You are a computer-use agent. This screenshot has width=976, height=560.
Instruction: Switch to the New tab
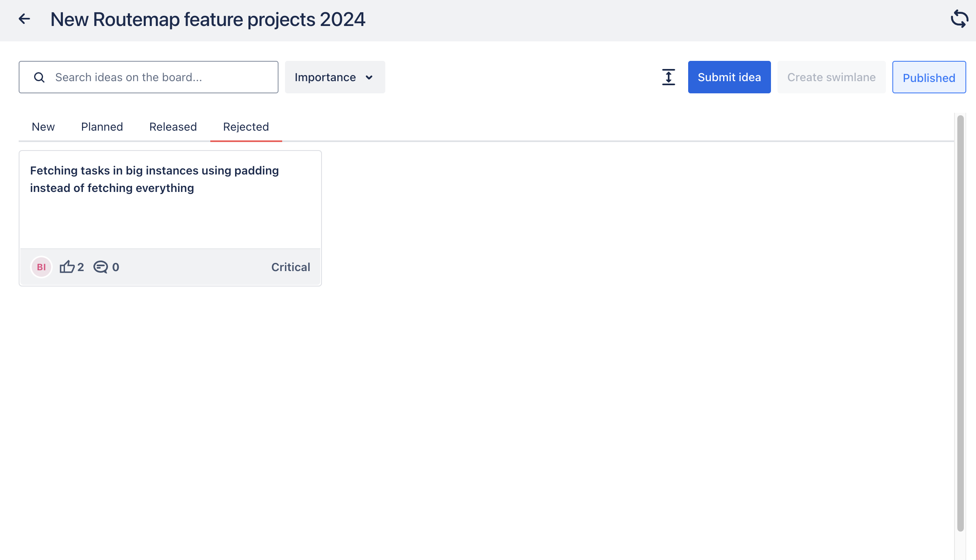pos(43,127)
